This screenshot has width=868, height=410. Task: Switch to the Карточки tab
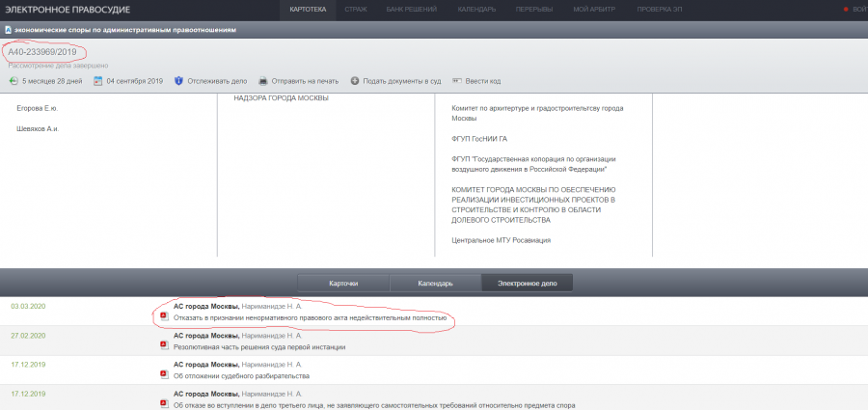pos(343,283)
